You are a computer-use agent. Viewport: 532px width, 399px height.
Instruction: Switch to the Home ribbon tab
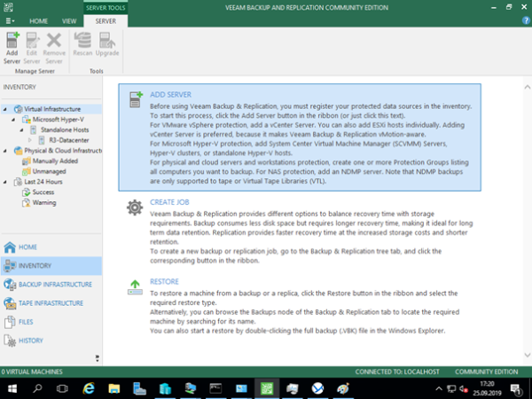pos(39,20)
